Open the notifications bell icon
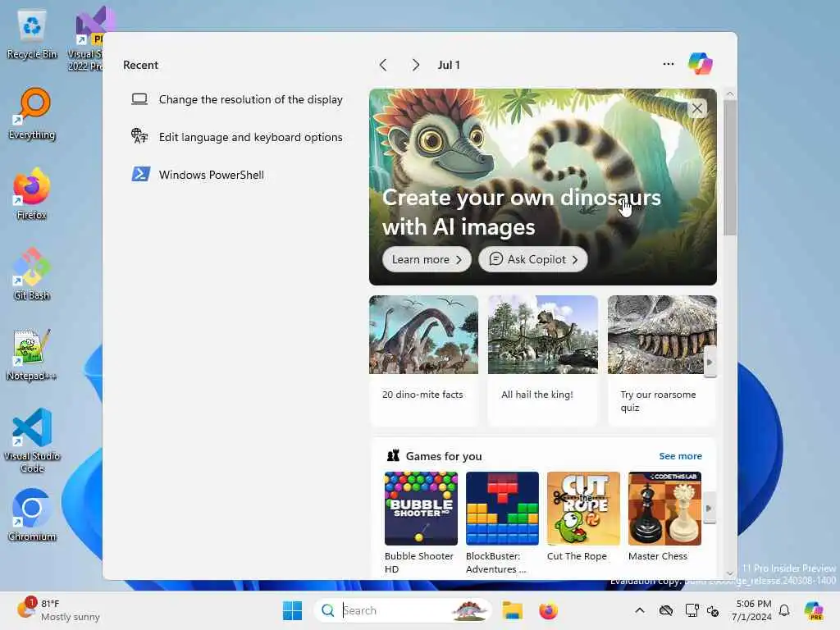The height and width of the screenshot is (630, 840). (x=784, y=610)
